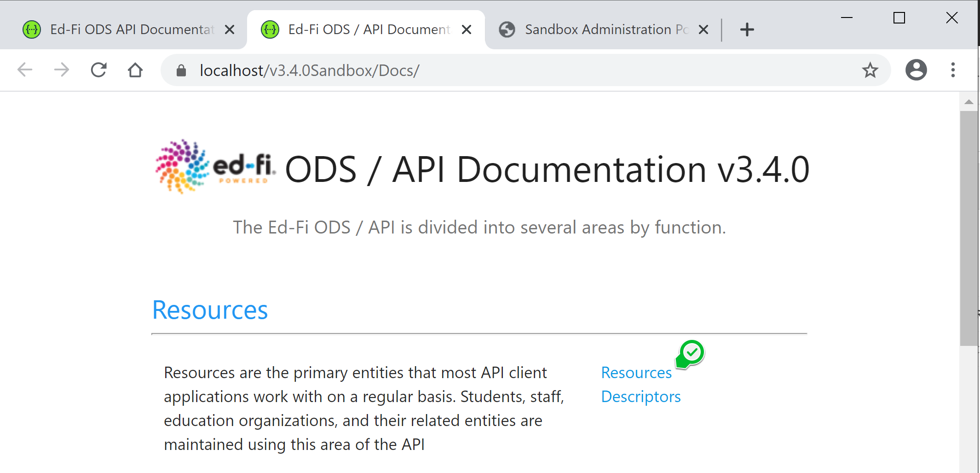Viewport: 980px width, 473px height.
Task: Open the browser home page
Action: coord(135,70)
